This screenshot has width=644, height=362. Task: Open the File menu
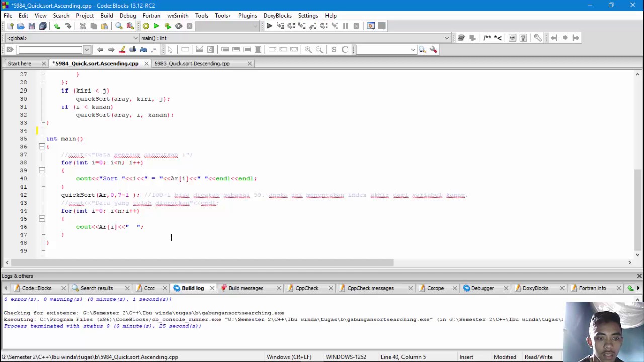(x=8, y=16)
